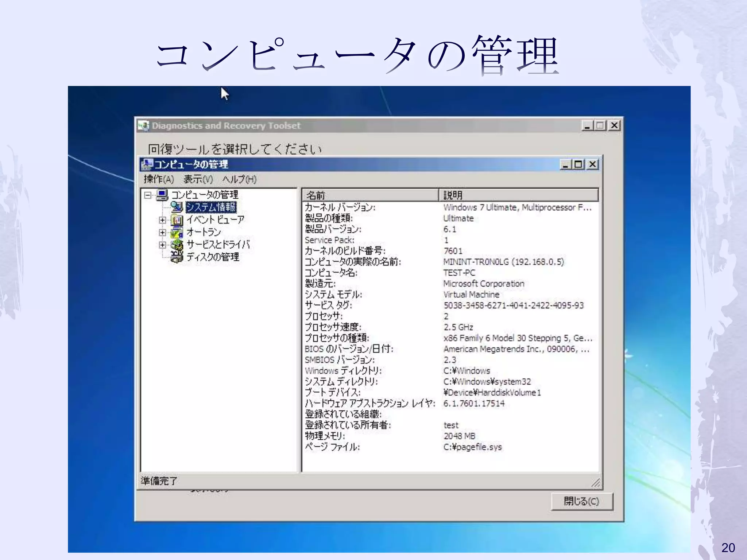
Task: Open the ヘルプ(H) menu
Action: pos(239,179)
